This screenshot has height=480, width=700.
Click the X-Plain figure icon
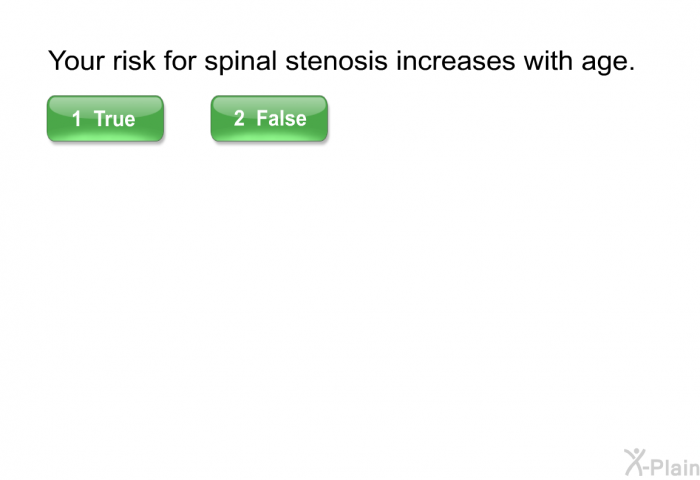635,462
